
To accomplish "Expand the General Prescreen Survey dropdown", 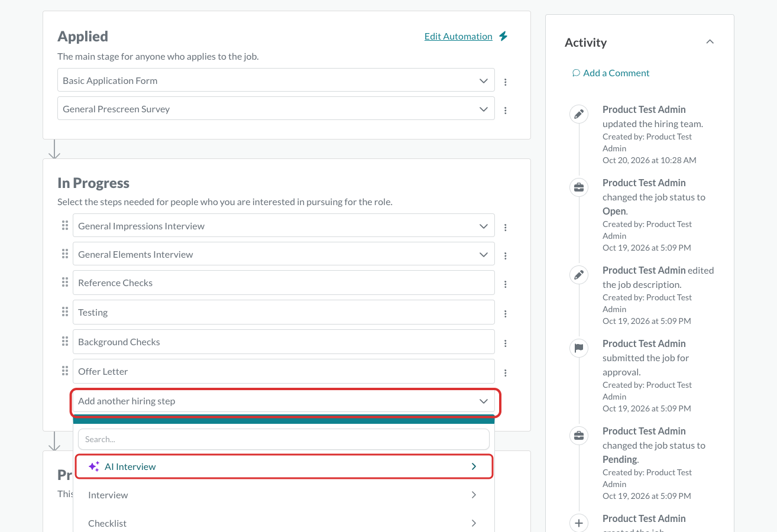I will click(484, 109).
